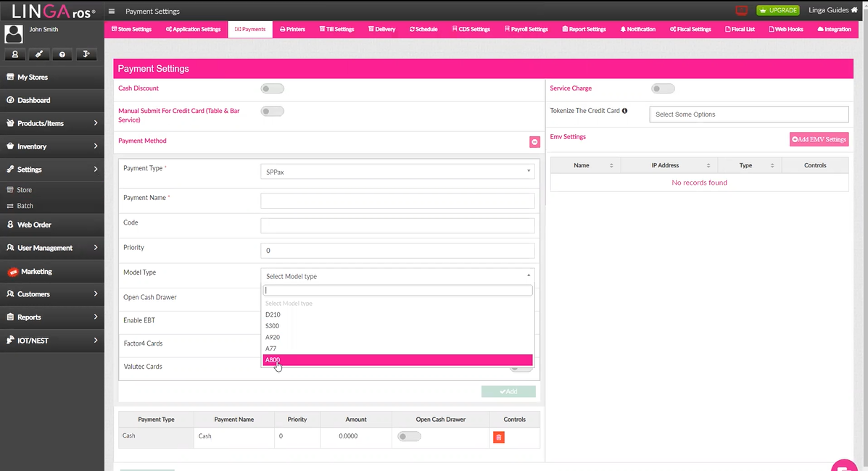The width and height of the screenshot is (868, 471).
Task: Open the Till Settings tab
Action: [336, 29]
